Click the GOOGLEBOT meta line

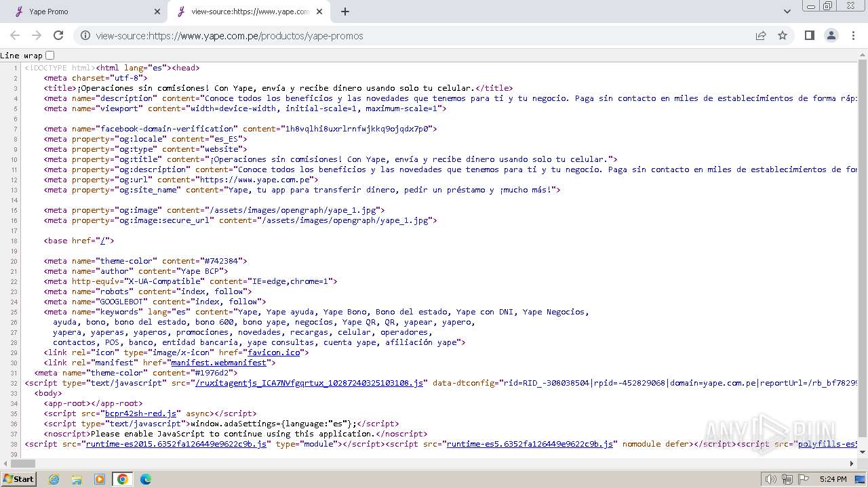pyautogui.click(x=155, y=302)
